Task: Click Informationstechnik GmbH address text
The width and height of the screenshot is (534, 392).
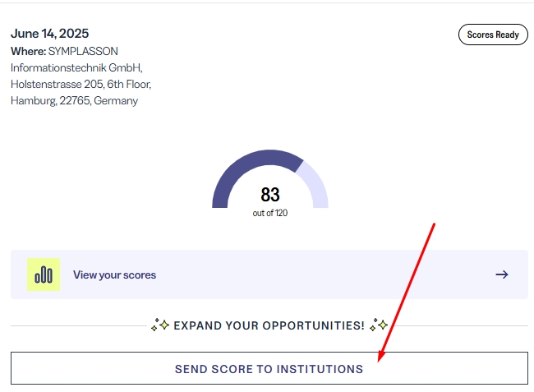Action: [76, 67]
